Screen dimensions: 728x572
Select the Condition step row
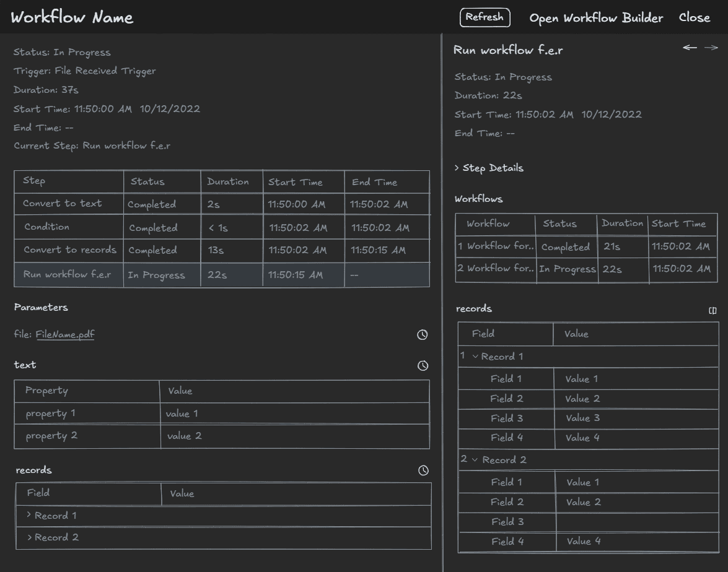pos(68,227)
